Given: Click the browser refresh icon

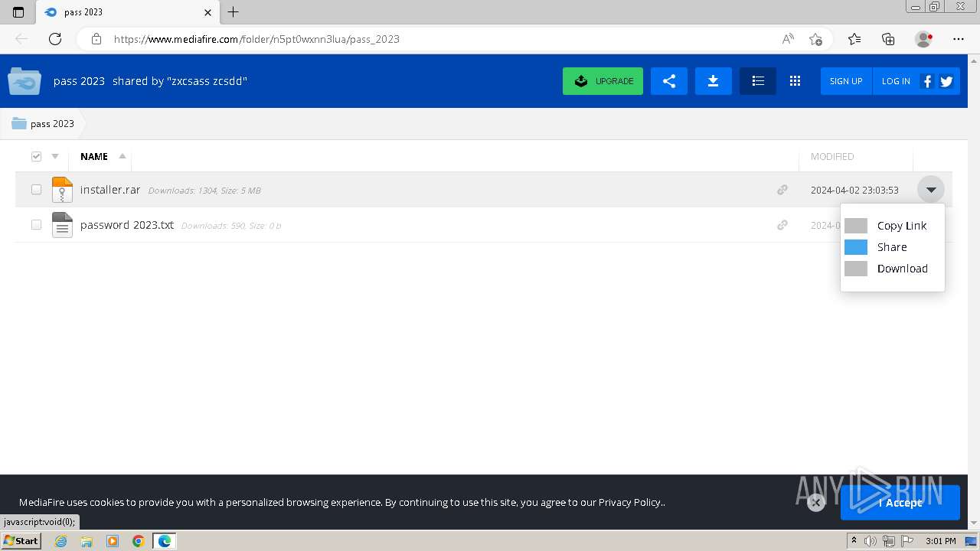Looking at the screenshot, I should click(55, 39).
